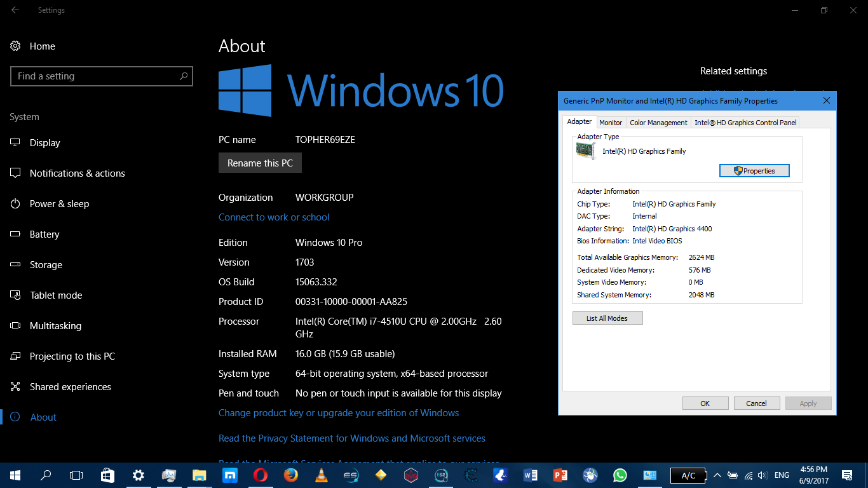Open Task View on the taskbar
Image resolution: width=868 pixels, height=488 pixels.
[76, 475]
